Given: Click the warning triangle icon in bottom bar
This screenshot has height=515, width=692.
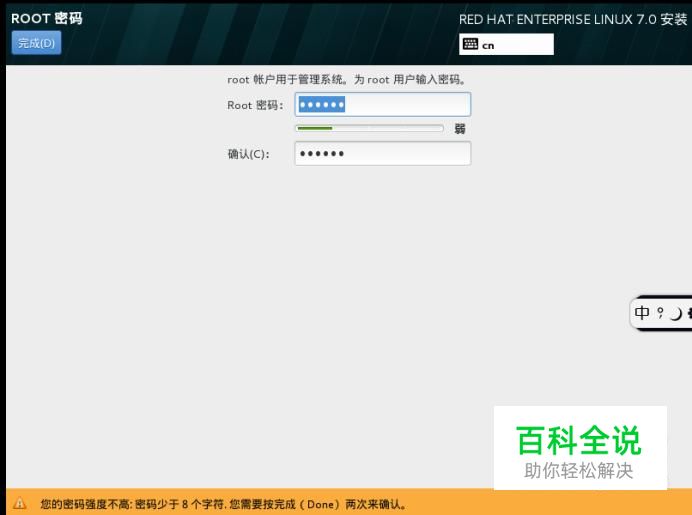Looking at the screenshot, I should (x=20, y=503).
